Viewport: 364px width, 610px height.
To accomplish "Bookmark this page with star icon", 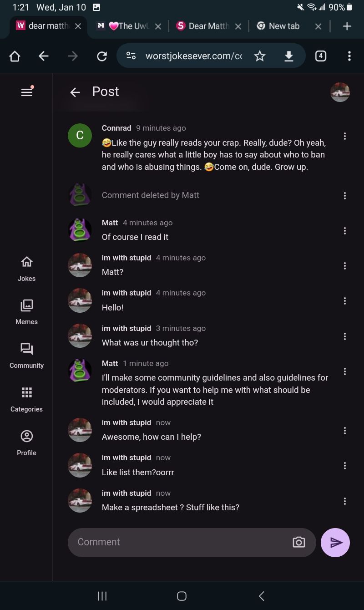I will point(260,56).
